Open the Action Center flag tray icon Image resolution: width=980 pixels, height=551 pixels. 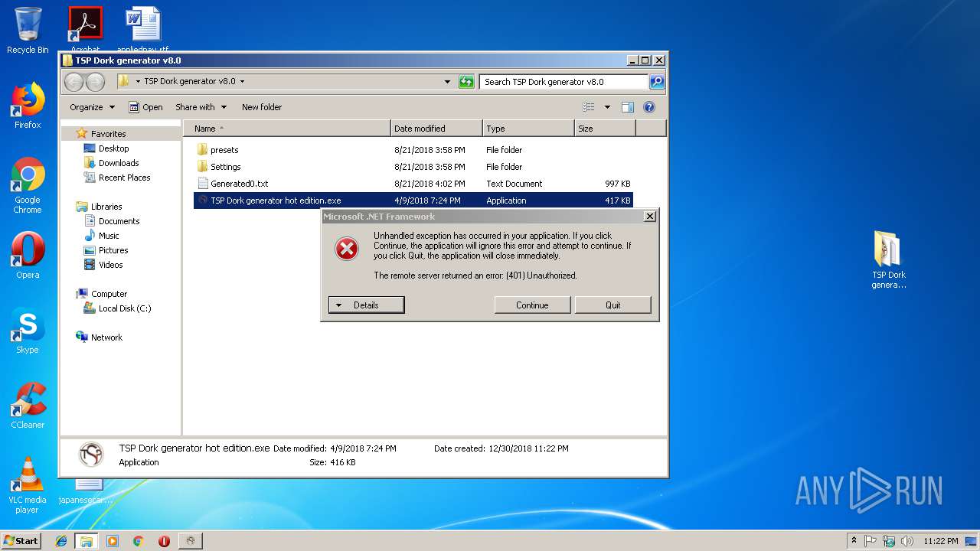pos(871,541)
